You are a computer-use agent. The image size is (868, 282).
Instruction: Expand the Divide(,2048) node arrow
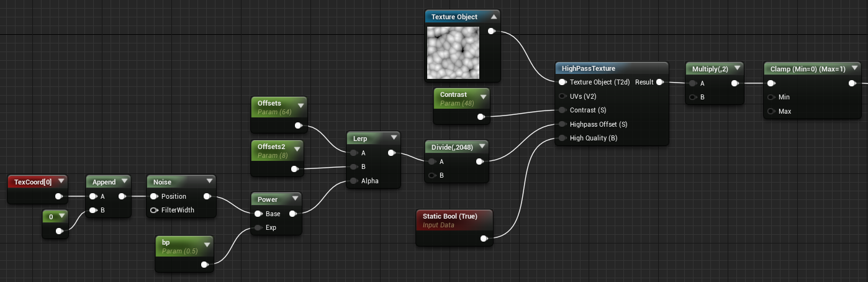click(482, 147)
